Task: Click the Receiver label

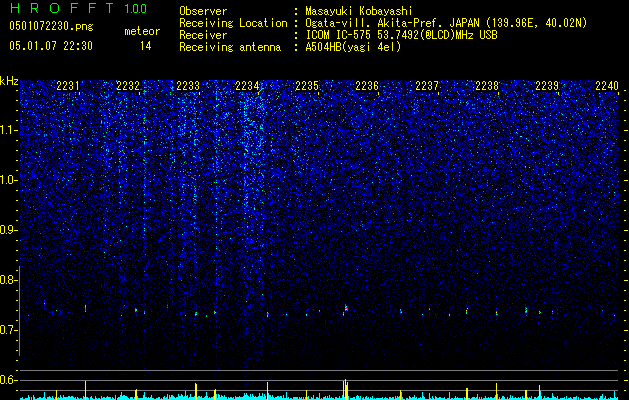Action: (x=203, y=35)
